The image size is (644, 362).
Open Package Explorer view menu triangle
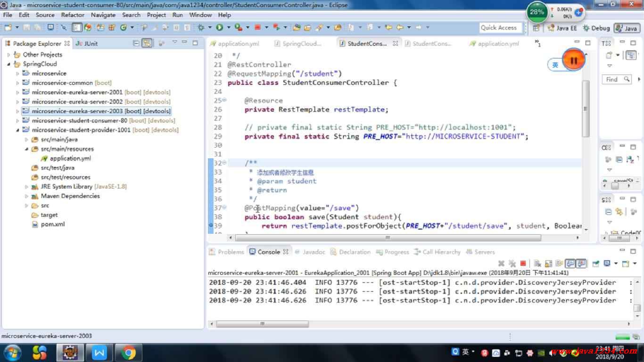coord(174,42)
